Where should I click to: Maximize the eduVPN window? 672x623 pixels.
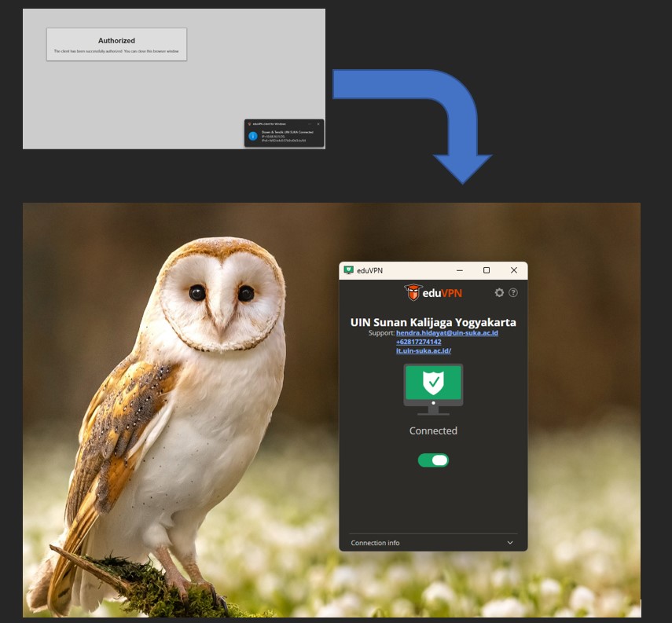point(487,270)
